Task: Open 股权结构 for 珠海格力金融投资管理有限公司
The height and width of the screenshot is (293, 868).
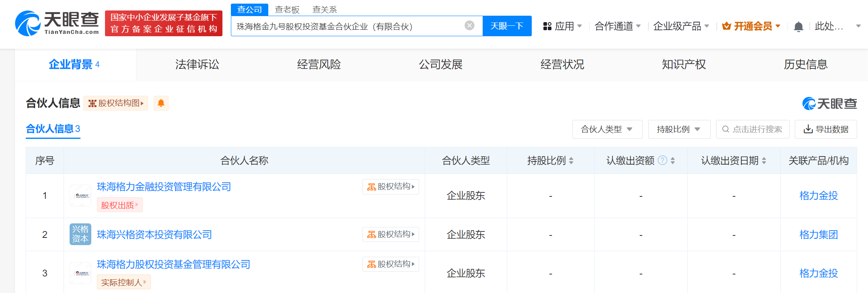Action: pyautogui.click(x=391, y=187)
